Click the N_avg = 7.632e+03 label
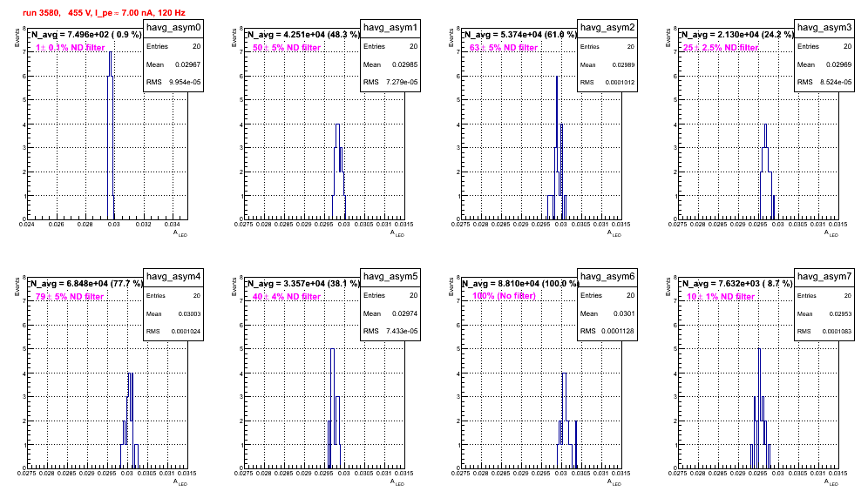Screen dimensions: 868x498 [x=736, y=283]
